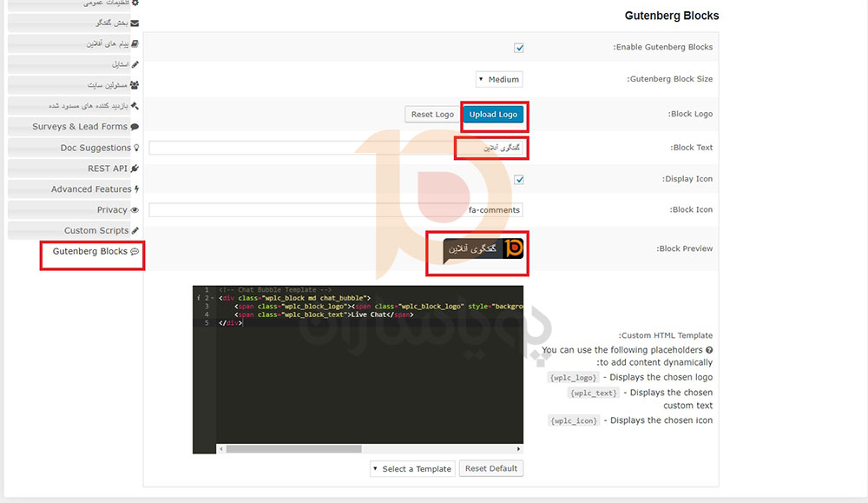This screenshot has width=868, height=503.
Task: Click the Upload Logo button
Action: tap(493, 115)
